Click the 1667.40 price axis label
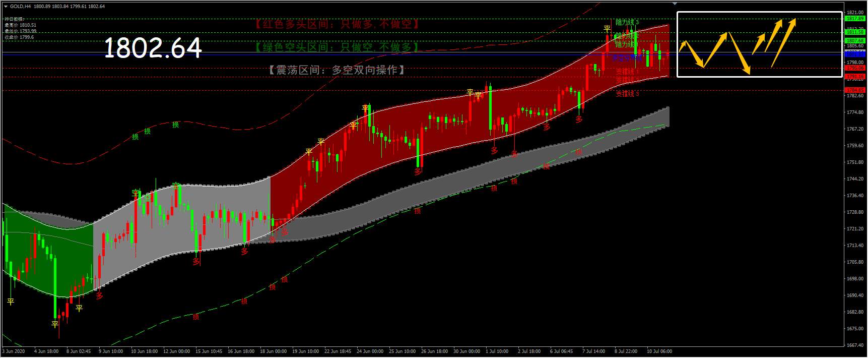The image size is (868, 358). [856, 345]
